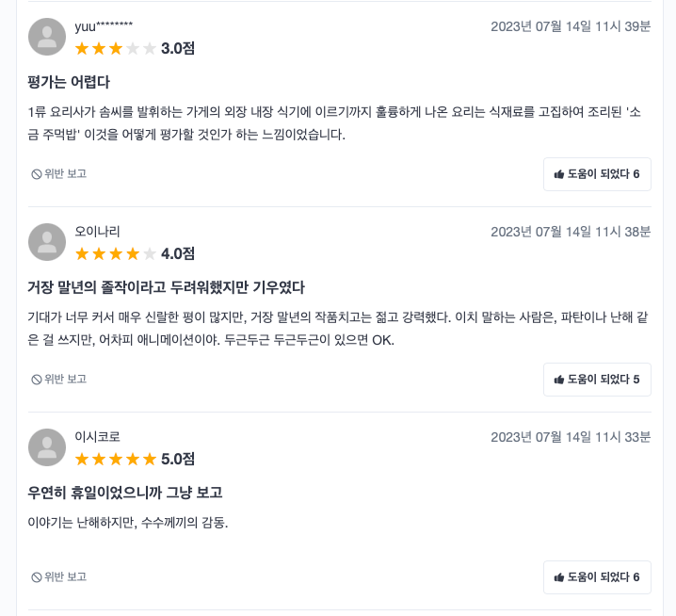Open reviewer 이시코로's name

click(98, 437)
